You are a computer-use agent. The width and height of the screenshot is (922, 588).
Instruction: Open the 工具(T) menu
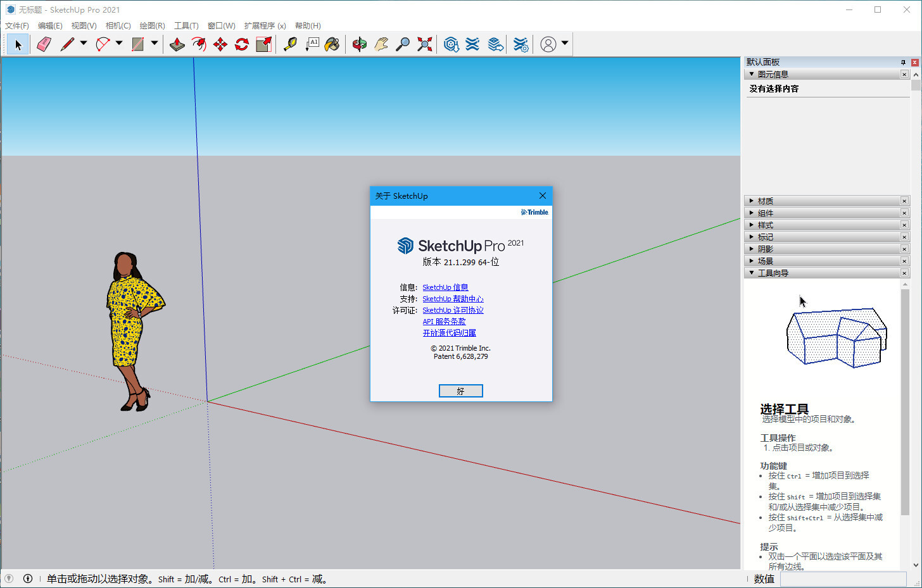pos(186,26)
